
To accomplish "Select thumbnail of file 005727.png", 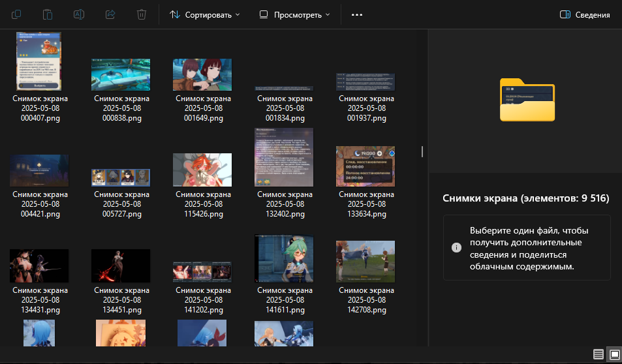I will coord(121,177).
